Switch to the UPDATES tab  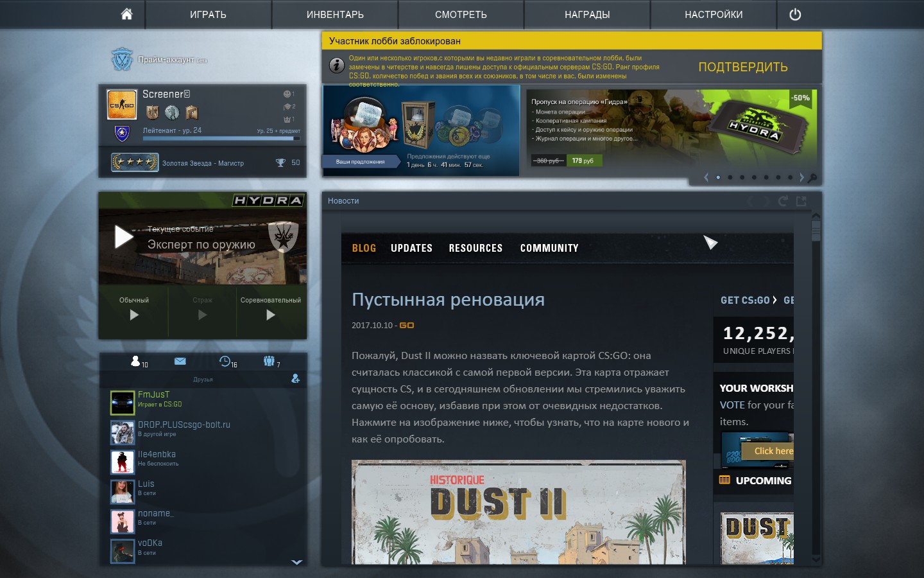pos(411,248)
